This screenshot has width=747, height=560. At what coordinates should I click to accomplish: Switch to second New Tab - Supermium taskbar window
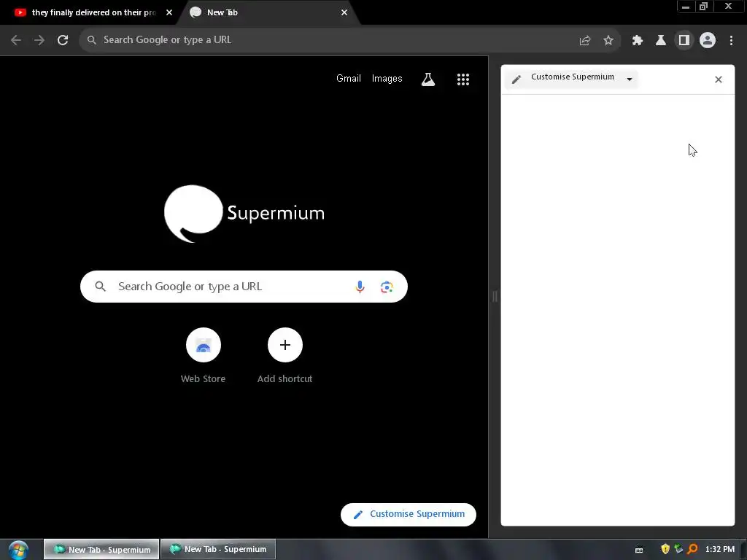[218, 549]
